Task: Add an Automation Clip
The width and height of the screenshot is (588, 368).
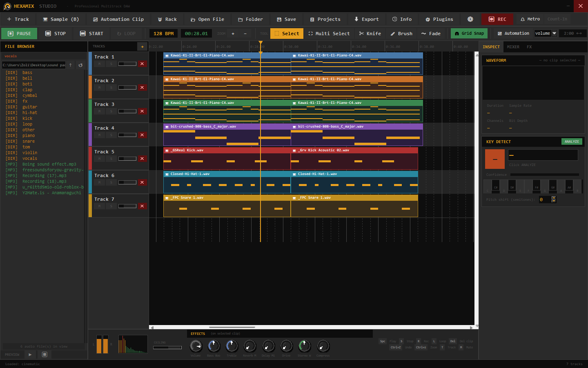Action: coord(118,19)
